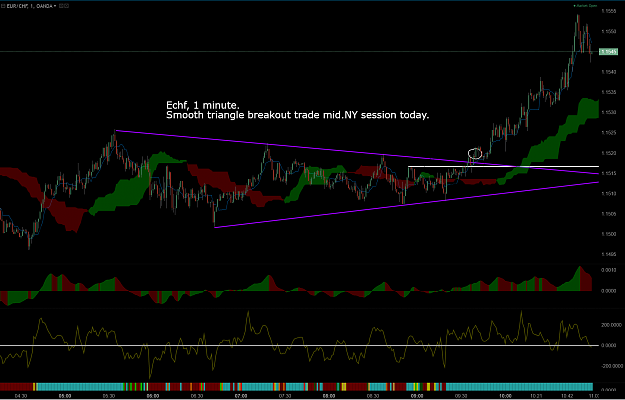Click the 07:00 time axis label
The height and width of the screenshot is (400, 625).
click(x=241, y=396)
